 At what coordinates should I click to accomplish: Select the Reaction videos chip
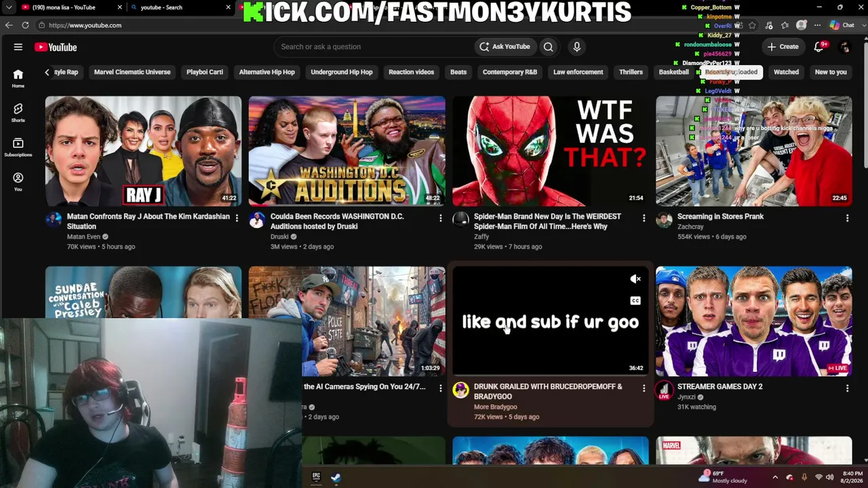point(411,72)
